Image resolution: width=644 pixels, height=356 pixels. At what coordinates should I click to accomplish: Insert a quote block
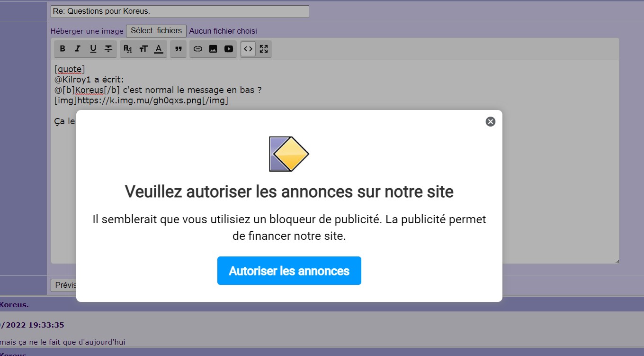tap(179, 49)
